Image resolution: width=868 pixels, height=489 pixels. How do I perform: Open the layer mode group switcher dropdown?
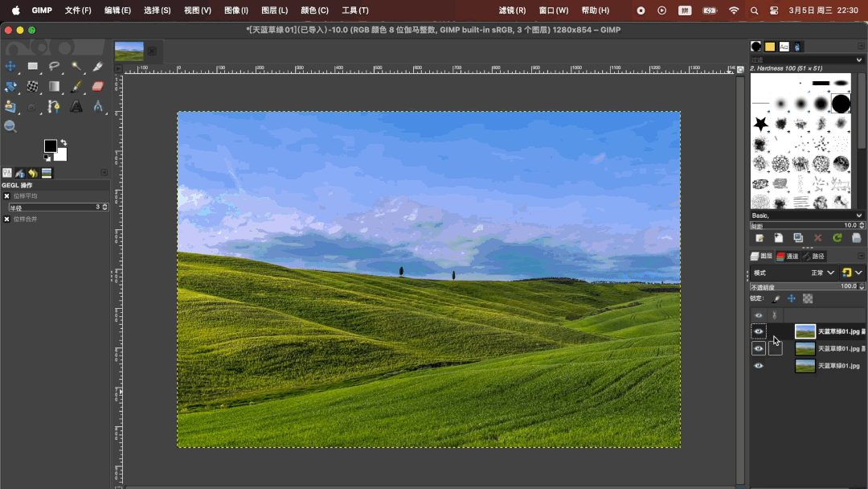[852, 273]
